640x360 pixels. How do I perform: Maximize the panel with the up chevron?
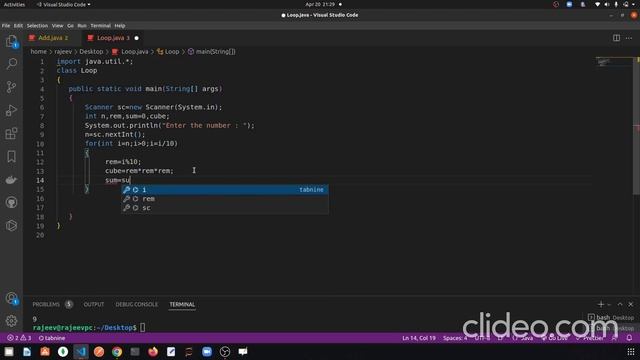(620, 304)
